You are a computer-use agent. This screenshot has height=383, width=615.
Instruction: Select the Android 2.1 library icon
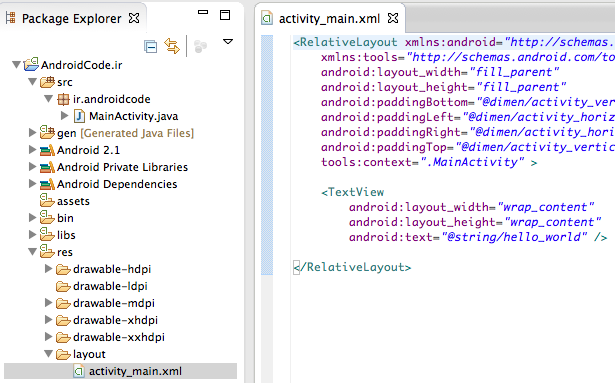click(x=47, y=150)
